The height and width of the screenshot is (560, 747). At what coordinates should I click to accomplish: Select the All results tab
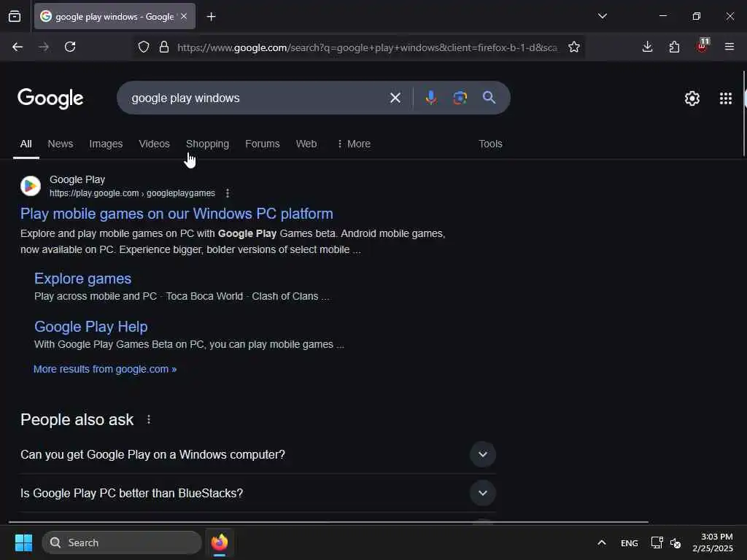[x=26, y=144]
